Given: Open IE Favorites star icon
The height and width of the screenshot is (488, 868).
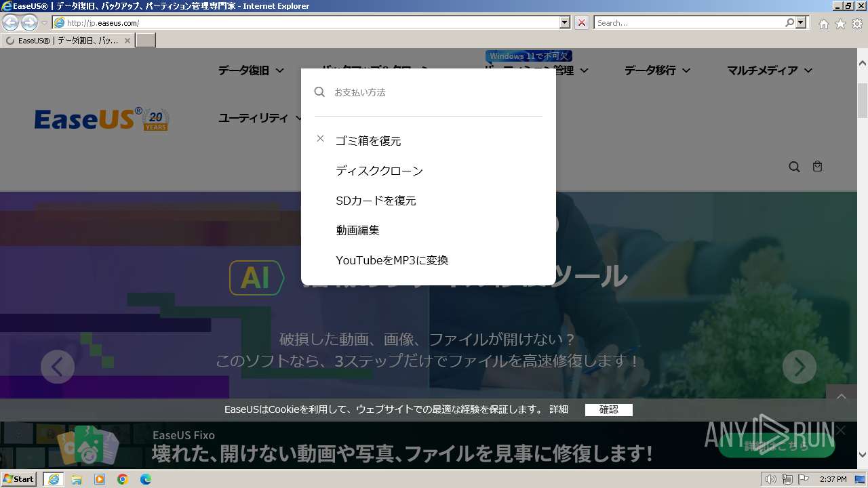Looking at the screenshot, I should [840, 24].
